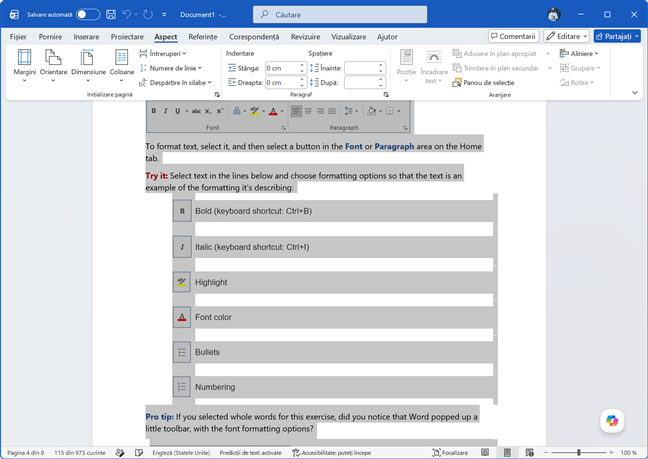This screenshot has width=648, height=459.
Task: Click the Undo arrow in title bar
Action: (x=127, y=14)
